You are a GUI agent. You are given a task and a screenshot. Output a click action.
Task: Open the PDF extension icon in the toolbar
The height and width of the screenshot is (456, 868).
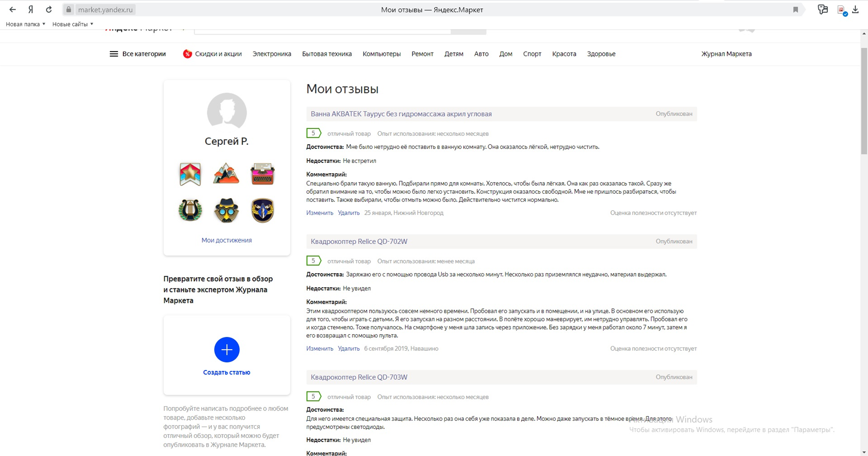point(842,10)
